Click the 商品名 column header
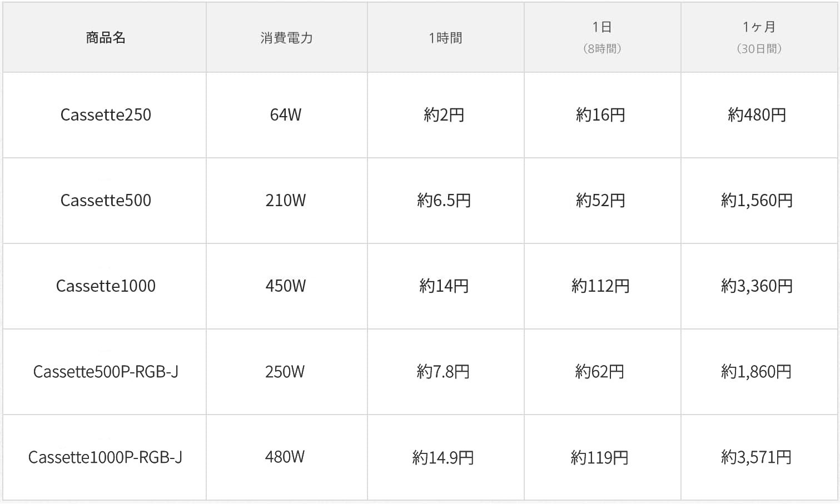Screen dimensions: 840x504 [x=105, y=38]
